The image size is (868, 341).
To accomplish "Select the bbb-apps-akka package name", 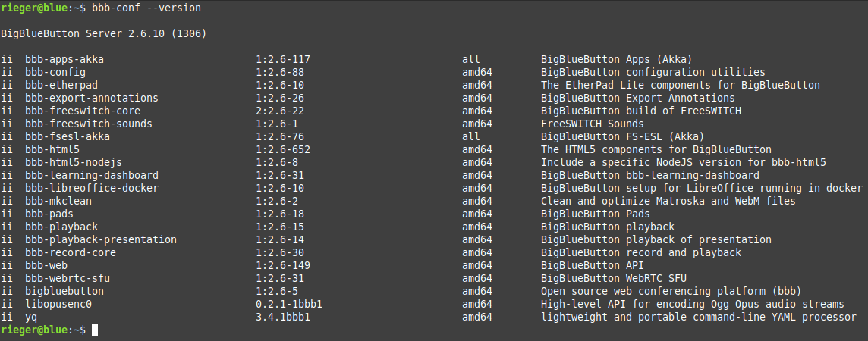I will [x=64, y=59].
